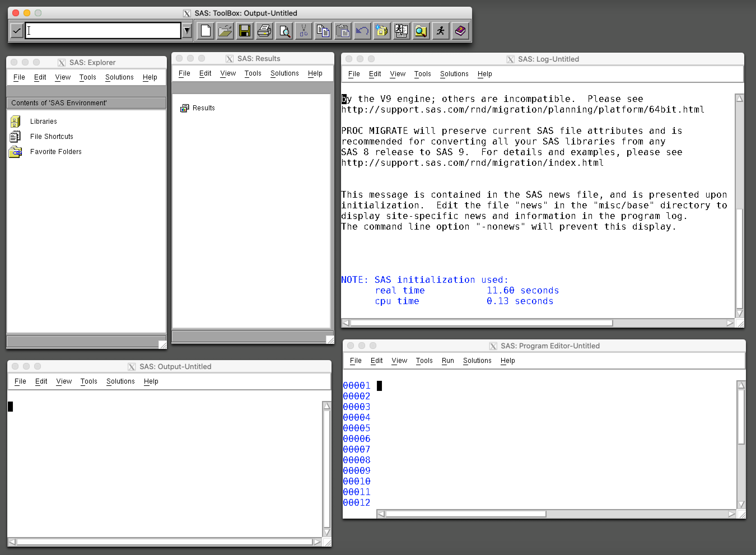This screenshot has width=756, height=555.
Task: Click the Help book toolbar icon
Action: [x=460, y=31]
